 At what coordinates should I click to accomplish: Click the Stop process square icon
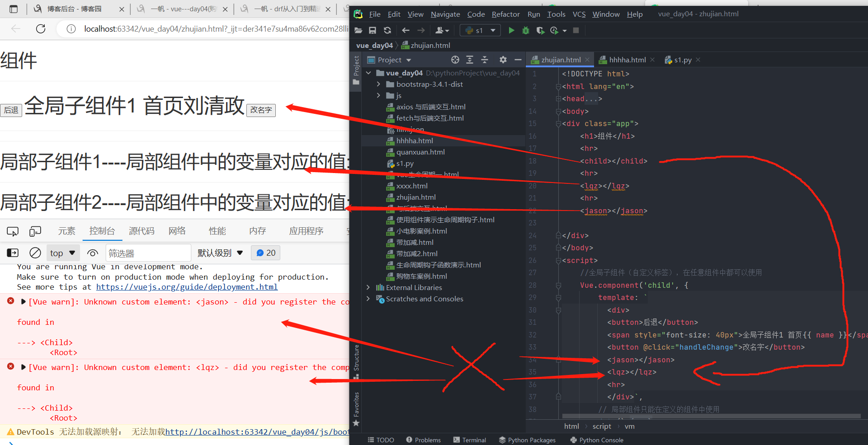tap(576, 30)
